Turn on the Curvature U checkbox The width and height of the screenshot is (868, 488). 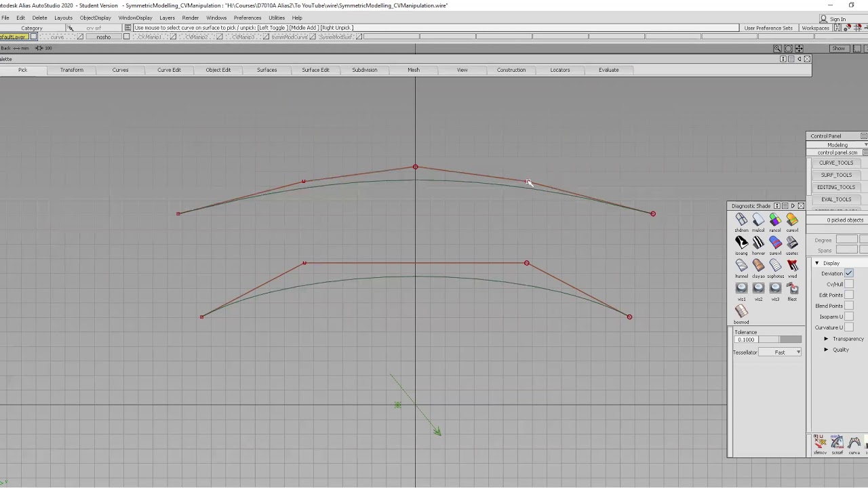849,327
